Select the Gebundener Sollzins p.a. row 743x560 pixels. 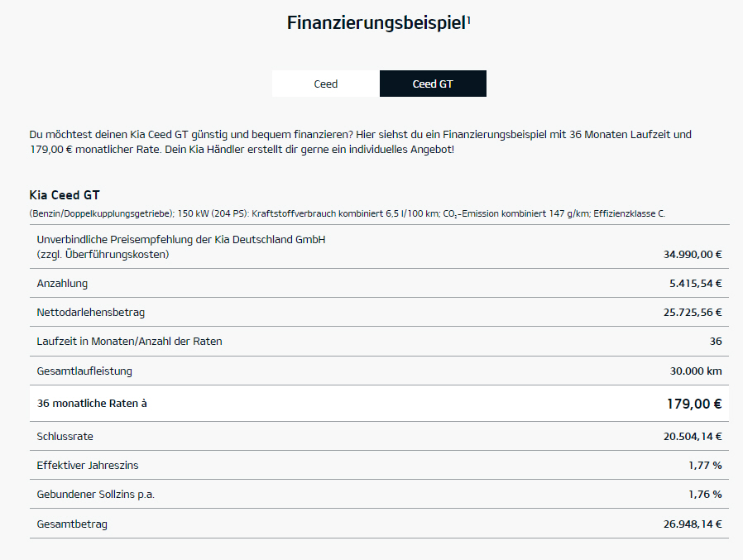pyautogui.click(x=379, y=494)
